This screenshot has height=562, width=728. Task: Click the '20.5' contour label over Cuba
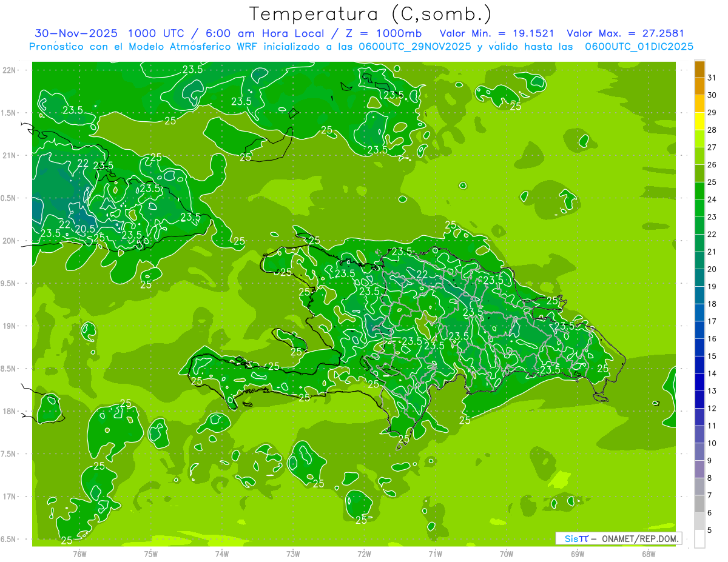tap(85, 229)
